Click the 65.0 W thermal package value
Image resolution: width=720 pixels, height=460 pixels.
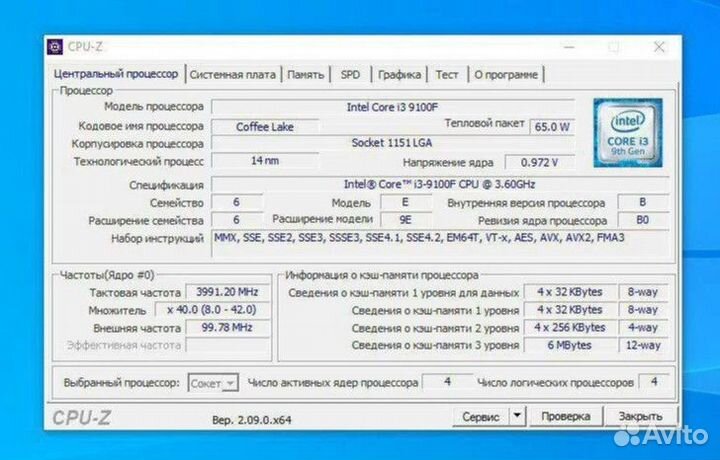tap(552, 127)
